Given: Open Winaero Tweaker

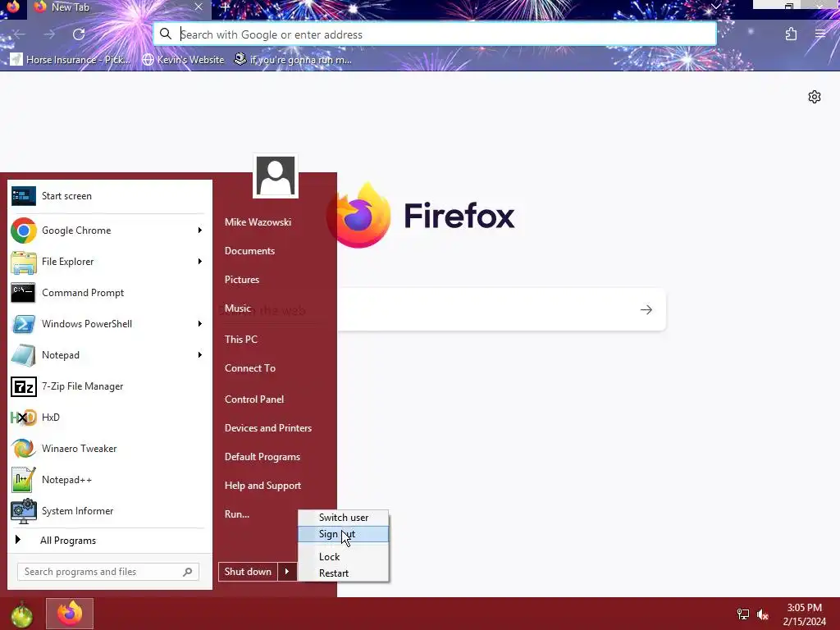Looking at the screenshot, I should pos(110,449).
